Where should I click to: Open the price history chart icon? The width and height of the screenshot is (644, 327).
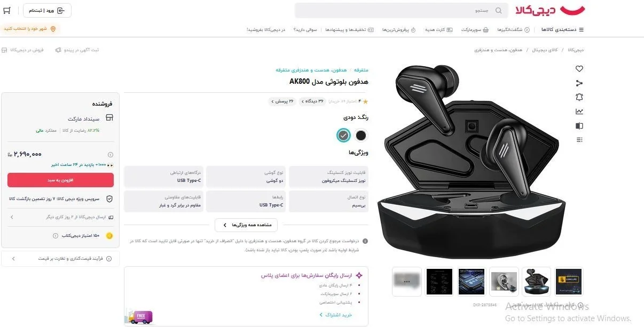(x=579, y=111)
